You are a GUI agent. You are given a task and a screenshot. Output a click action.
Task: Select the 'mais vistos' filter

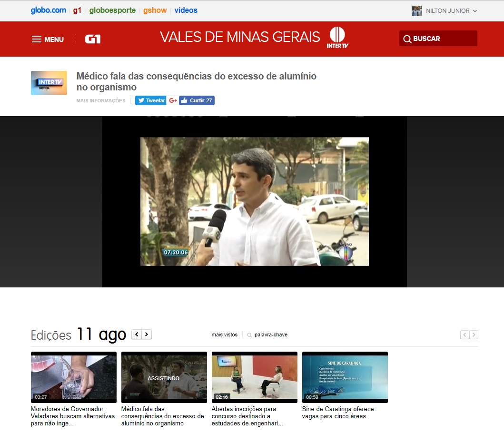[x=224, y=335]
